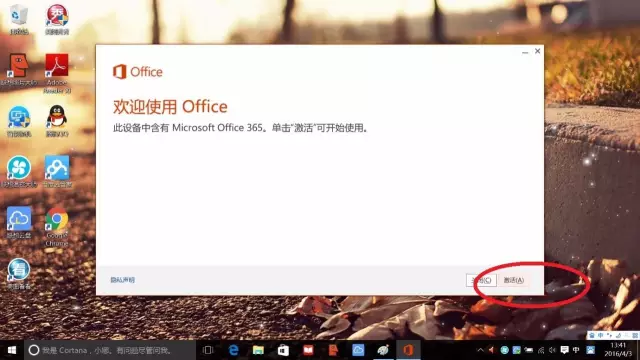Open the blue cloud clock desktop shortcut
Image resolution: width=640 pixels, height=360 pixels.
(x=19, y=222)
